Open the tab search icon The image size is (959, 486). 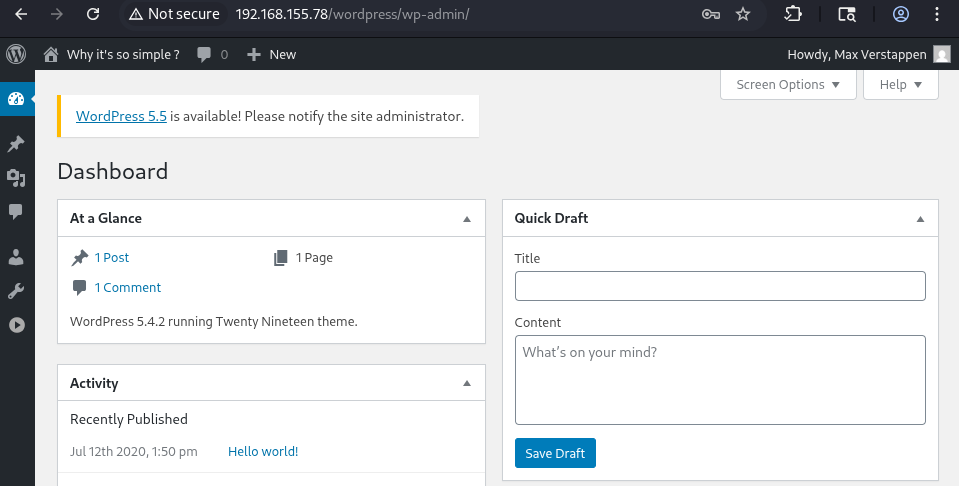[x=846, y=14]
